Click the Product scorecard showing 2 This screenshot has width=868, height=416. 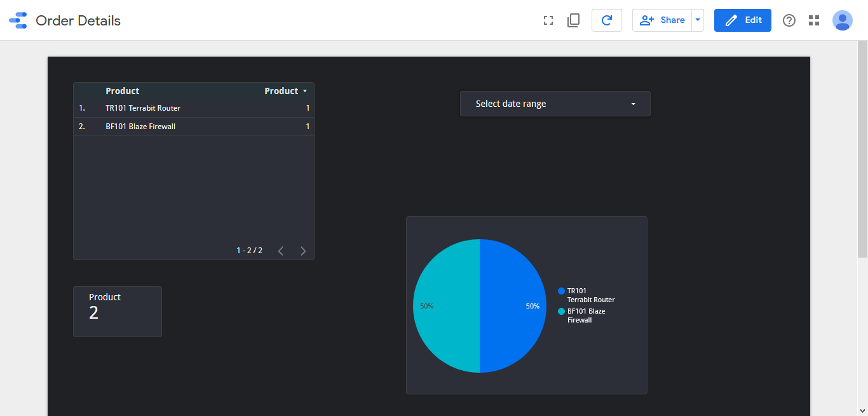point(118,311)
